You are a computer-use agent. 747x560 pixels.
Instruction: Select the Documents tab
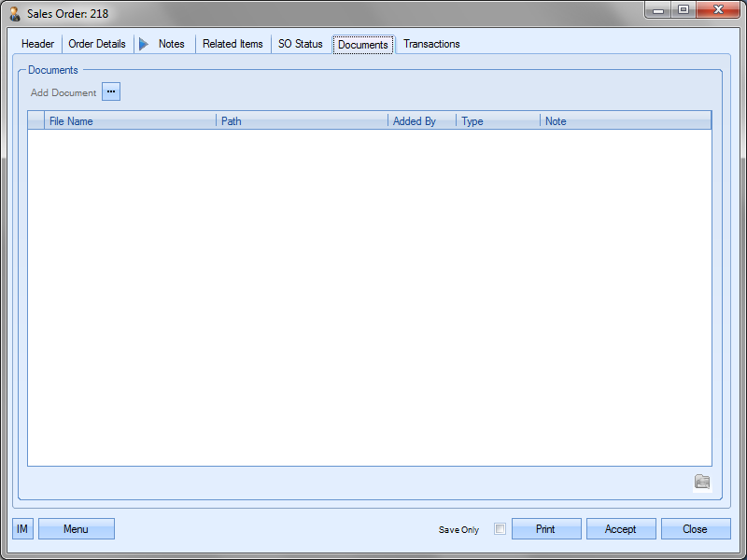pos(363,44)
